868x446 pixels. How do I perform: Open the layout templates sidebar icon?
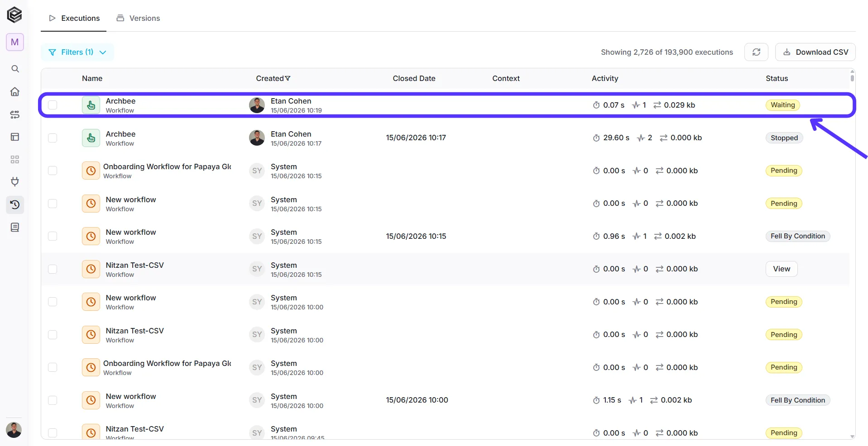point(15,137)
